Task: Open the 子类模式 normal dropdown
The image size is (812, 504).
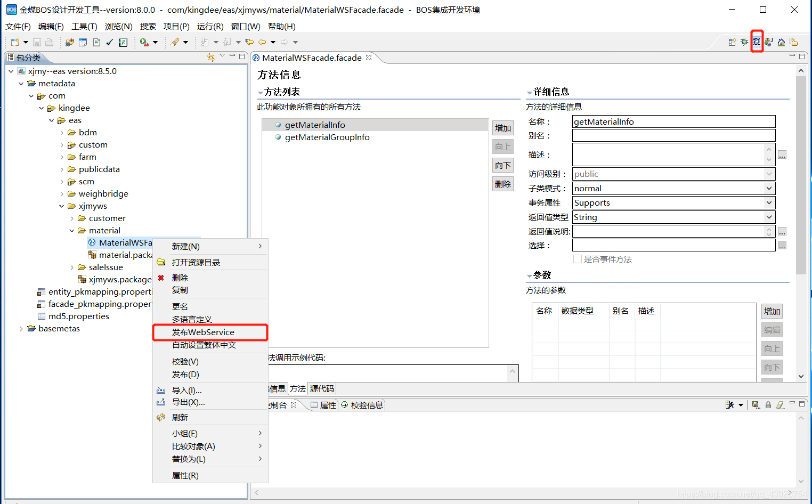Action: tap(769, 188)
